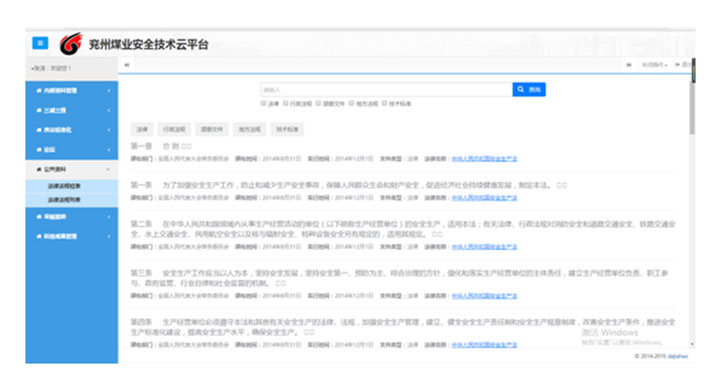Click the red flame company logo
This screenshot has height=388, width=720.
[x=71, y=44]
